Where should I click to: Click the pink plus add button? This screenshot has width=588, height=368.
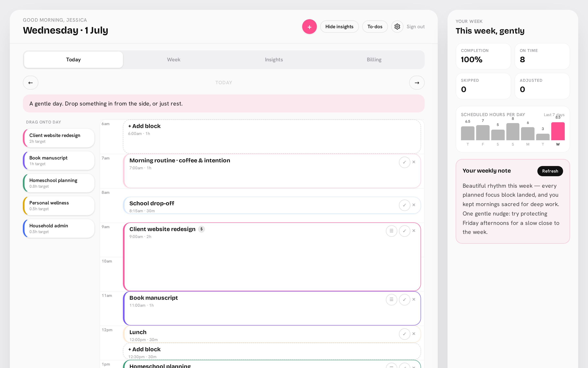tap(309, 27)
